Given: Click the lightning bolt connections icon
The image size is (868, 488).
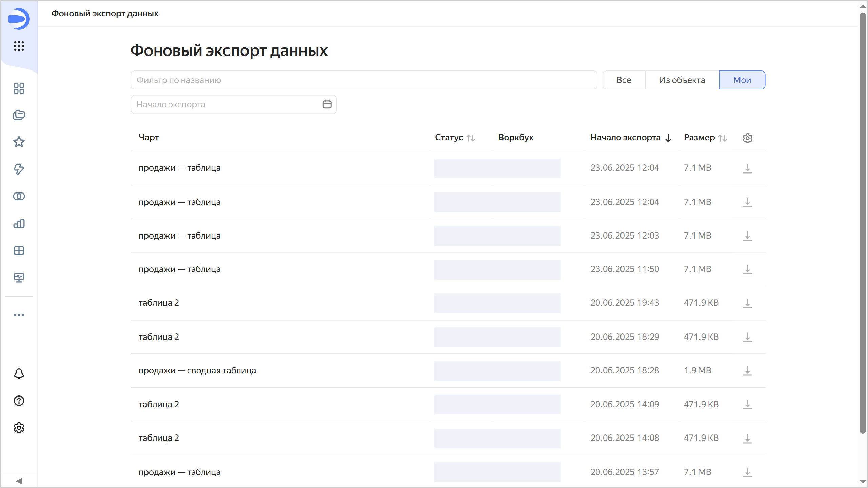Looking at the screenshot, I should pyautogui.click(x=19, y=169).
